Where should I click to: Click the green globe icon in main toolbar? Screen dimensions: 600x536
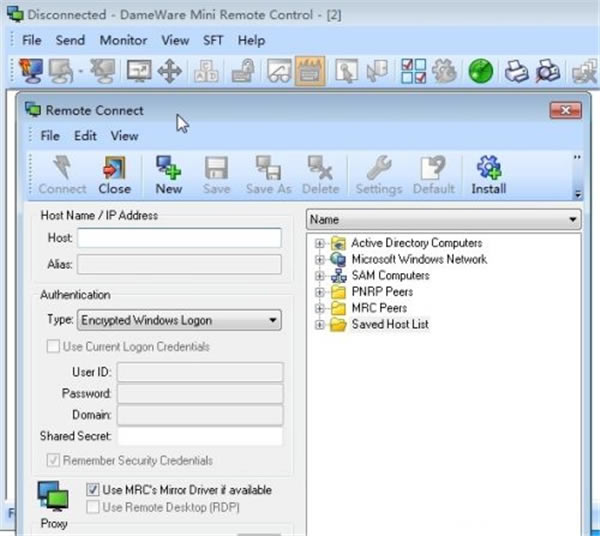[x=481, y=72]
